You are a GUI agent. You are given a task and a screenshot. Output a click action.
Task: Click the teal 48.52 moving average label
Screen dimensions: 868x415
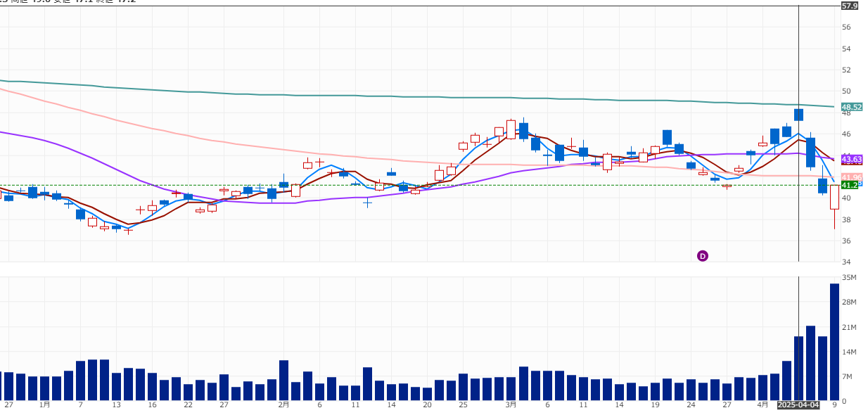851,107
